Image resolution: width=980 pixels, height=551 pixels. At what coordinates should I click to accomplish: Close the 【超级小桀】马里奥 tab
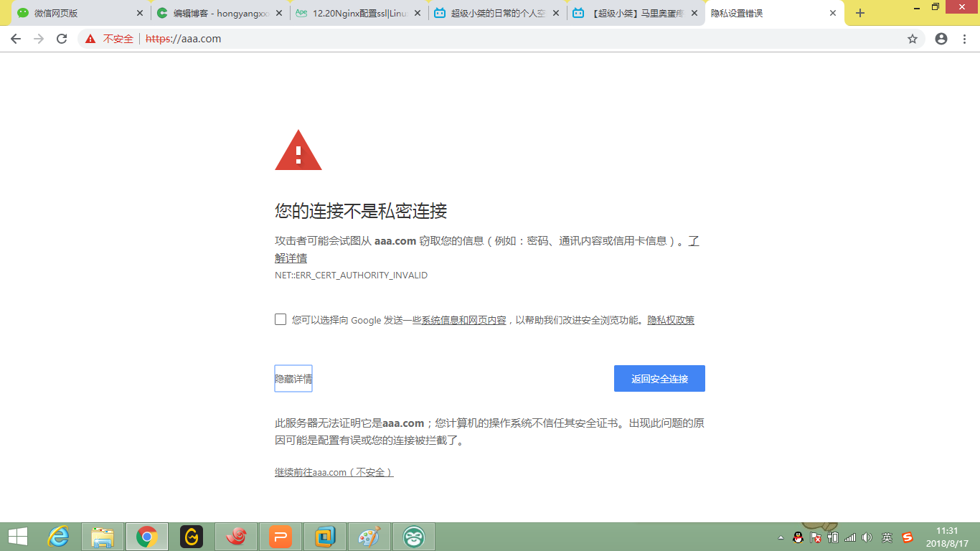pyautogui.click(x=694, y=13)
